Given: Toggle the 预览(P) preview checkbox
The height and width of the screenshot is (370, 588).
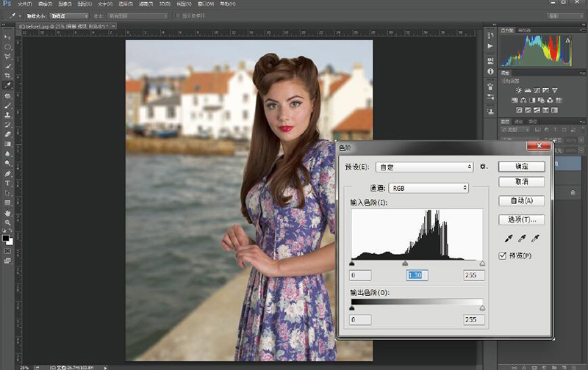Looking at the screenshot, I should tap(503, 255).
